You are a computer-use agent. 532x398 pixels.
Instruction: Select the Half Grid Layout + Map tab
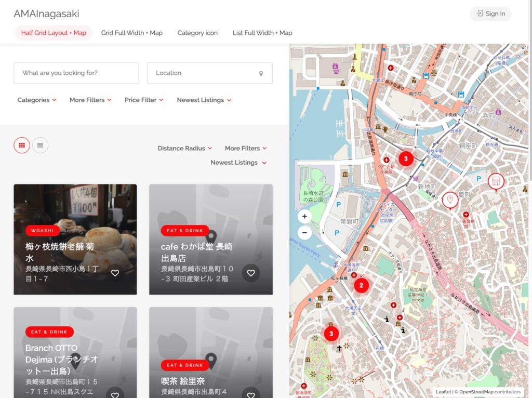tap(54, 33)
